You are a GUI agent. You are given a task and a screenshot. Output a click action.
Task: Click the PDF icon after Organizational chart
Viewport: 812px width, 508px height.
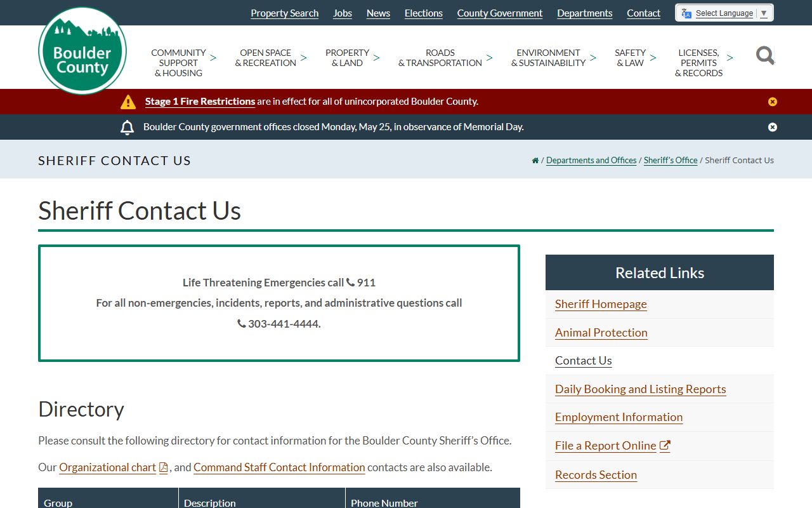164,467
